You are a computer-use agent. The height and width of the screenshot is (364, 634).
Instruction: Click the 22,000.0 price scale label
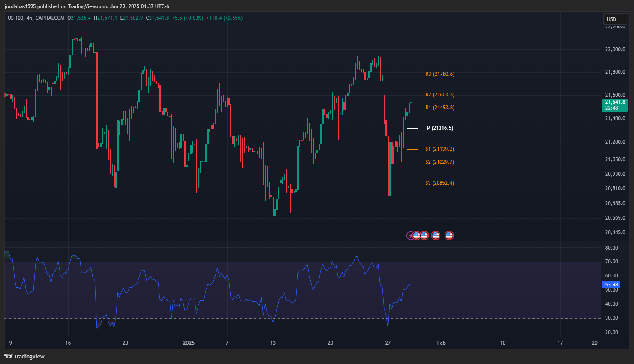point(615,49)
